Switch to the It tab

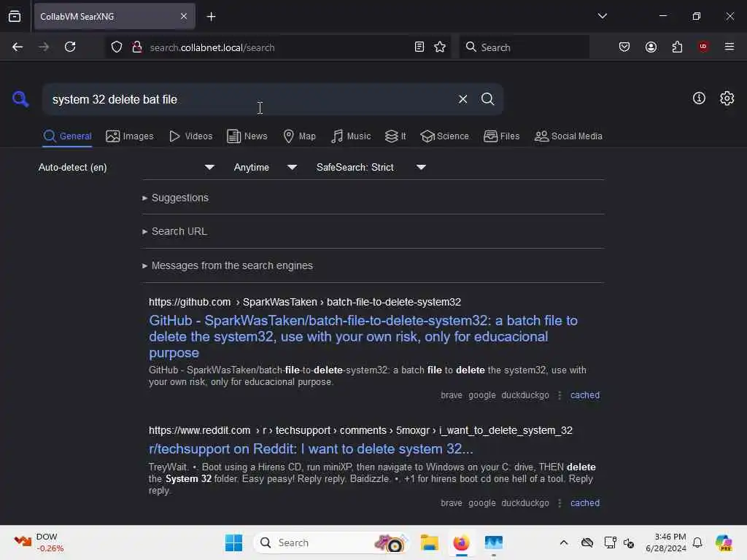(395, 136)
